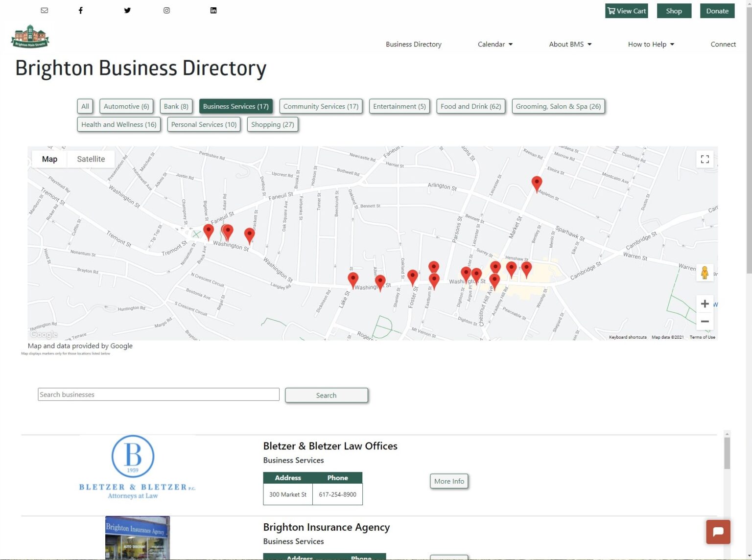Image resolution: width=752 pixels, height=560 pixels.
Task: Go to Business Directory nav item
Action: [x=413, y=44]
